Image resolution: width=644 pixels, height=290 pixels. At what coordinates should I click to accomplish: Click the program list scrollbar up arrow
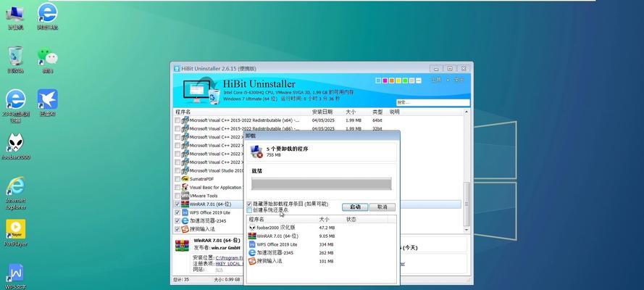[x=467, y=112]
